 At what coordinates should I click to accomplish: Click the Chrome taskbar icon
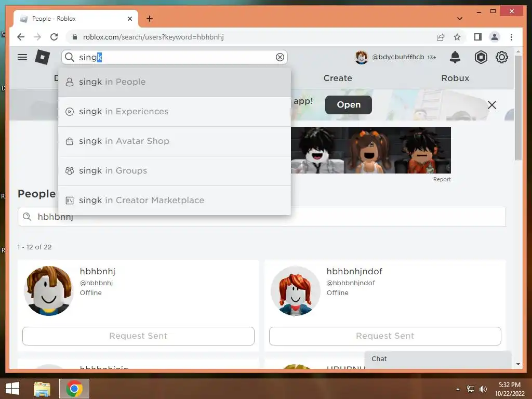click(74, 389)
